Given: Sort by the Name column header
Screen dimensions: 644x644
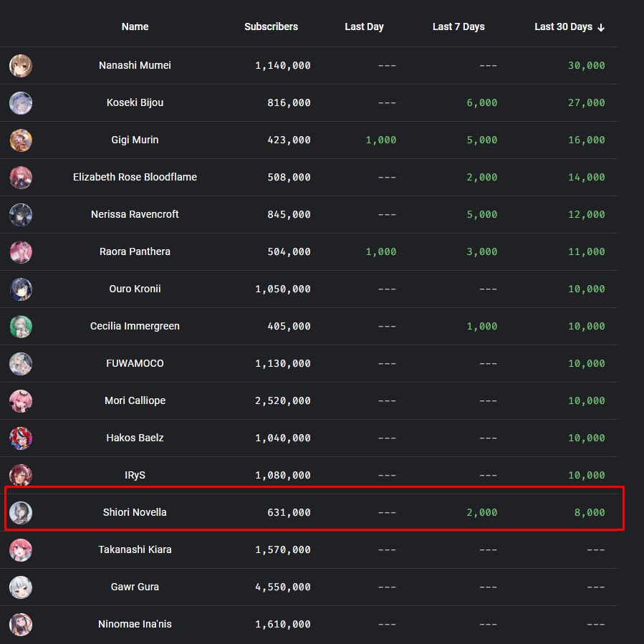Looking at the screenshot, I should (135, 27).
